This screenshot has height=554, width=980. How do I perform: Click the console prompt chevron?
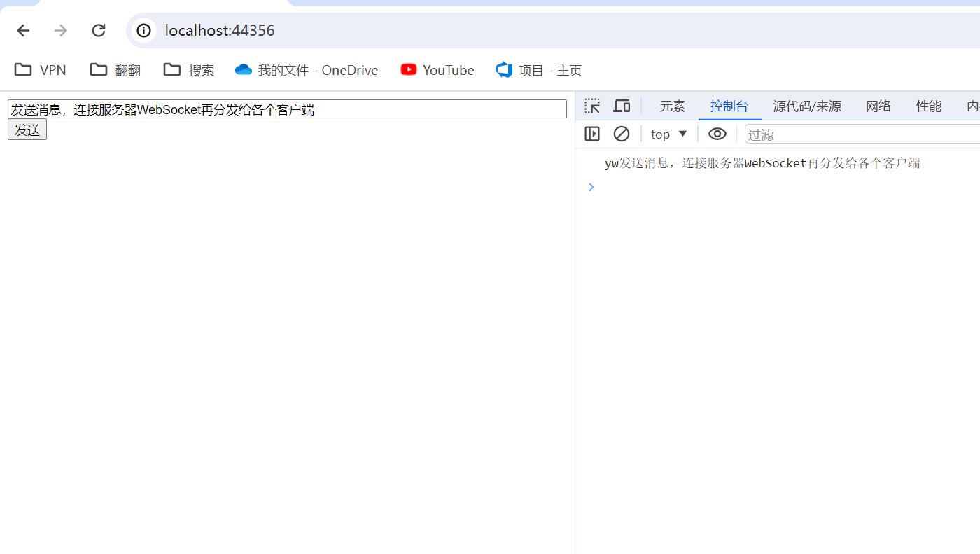(591, 187)
